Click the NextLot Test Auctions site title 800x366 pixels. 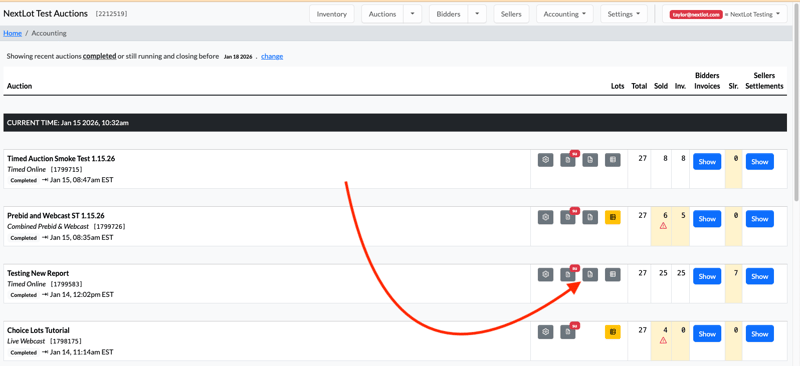(45, 14)
